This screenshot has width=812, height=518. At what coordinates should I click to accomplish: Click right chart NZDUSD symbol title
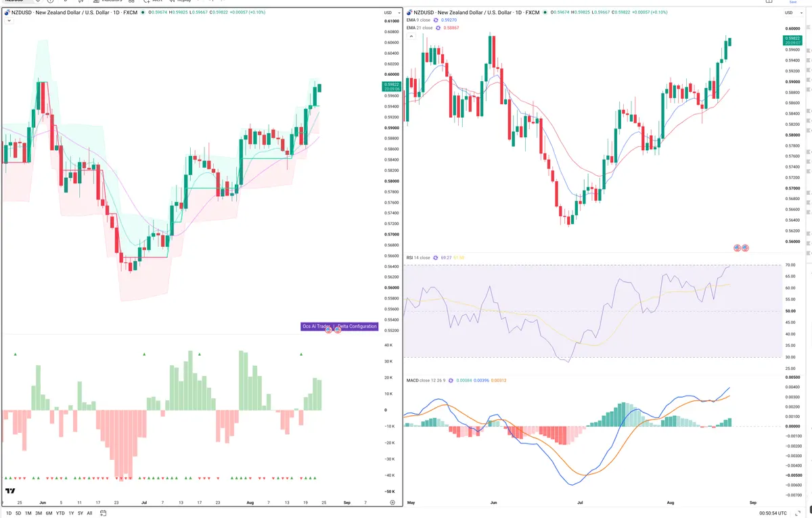click(x=477, y=12)
